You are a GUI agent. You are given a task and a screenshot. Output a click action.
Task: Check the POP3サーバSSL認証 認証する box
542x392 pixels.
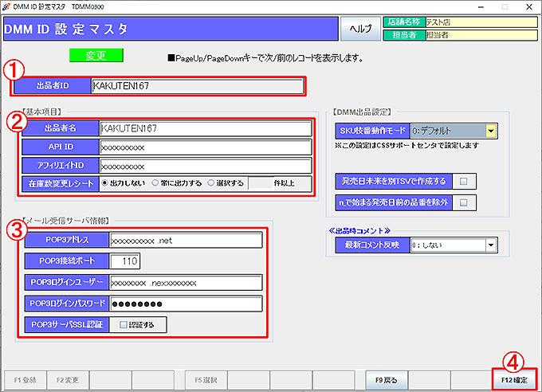123,324
